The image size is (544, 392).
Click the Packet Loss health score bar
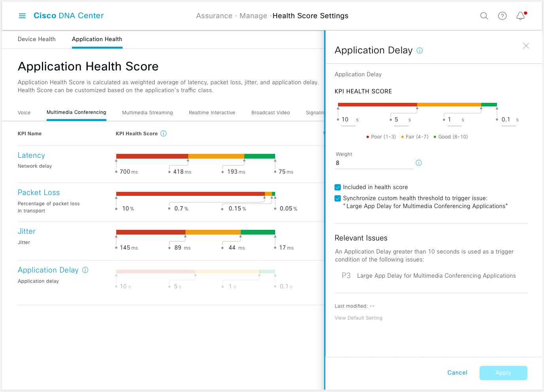[196, 194]
